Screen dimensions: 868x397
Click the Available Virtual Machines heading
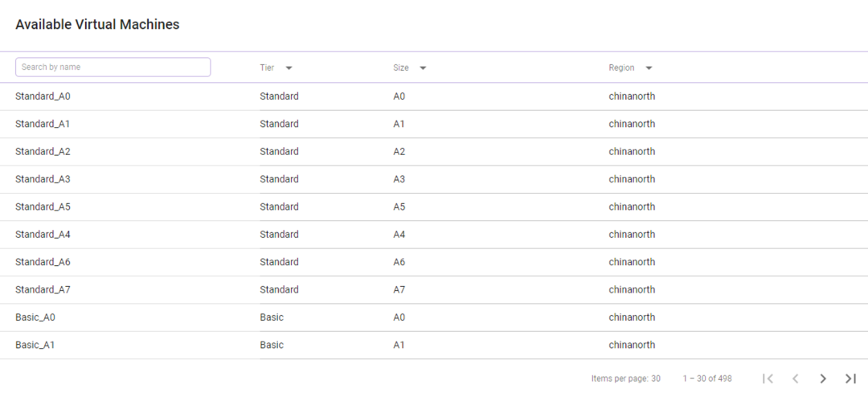click(x=97, y=25)
